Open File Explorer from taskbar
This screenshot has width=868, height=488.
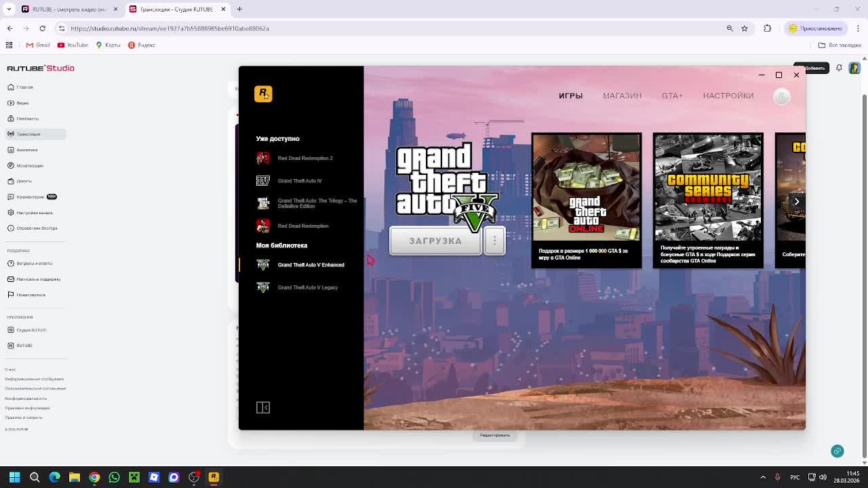click(x=75, y=477)
